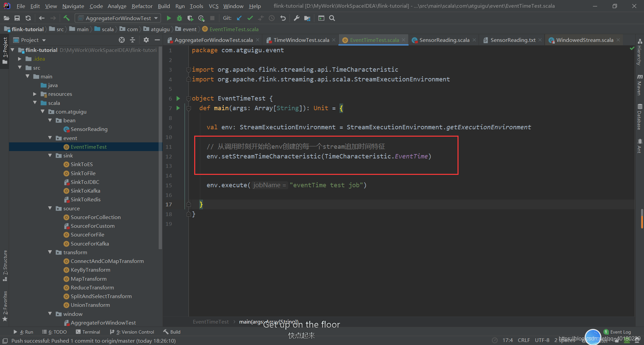644x345 pixels.
Task: Open the 6: TODO tool window
Action: tap(54, 332)
